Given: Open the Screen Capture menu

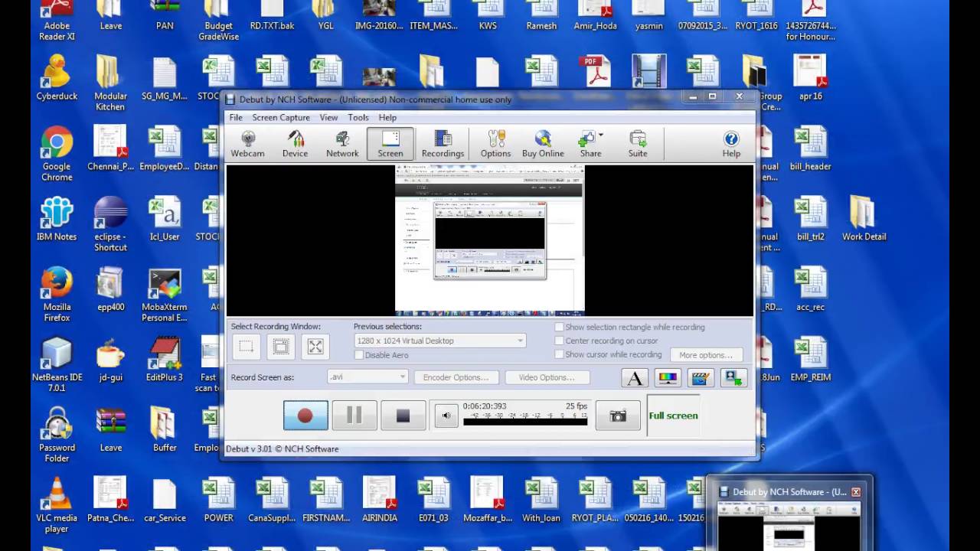Looking at the screenshot, I should (x=281, y=117).
